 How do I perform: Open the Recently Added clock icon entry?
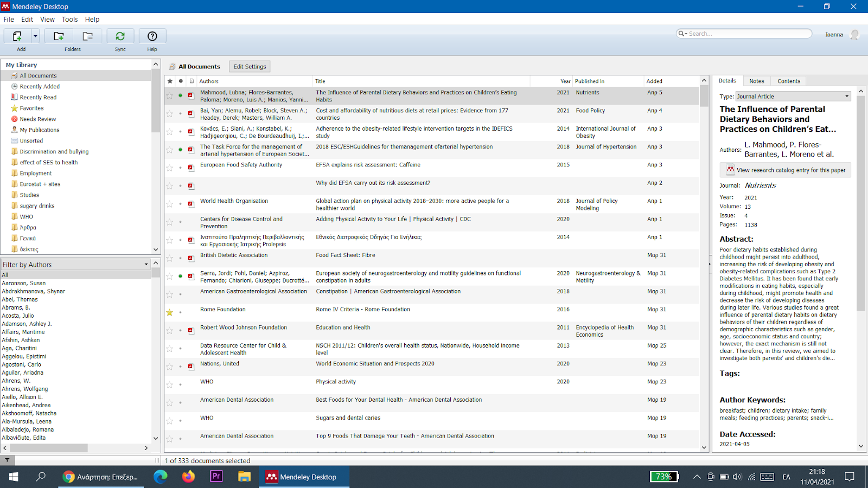15,86
